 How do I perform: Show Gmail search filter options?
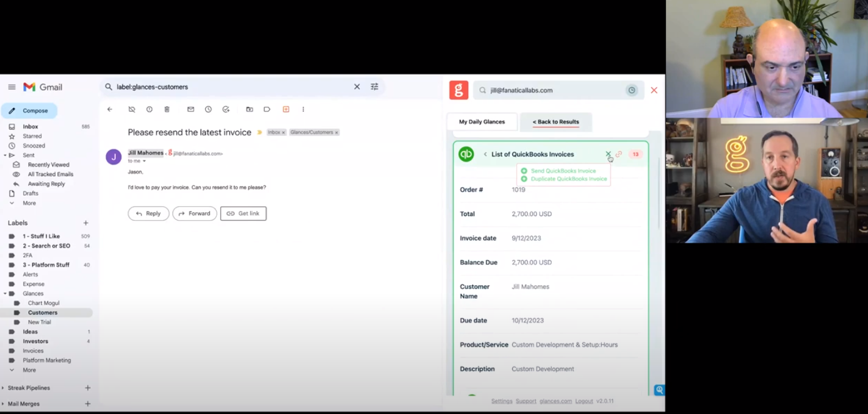pos(375,87)
